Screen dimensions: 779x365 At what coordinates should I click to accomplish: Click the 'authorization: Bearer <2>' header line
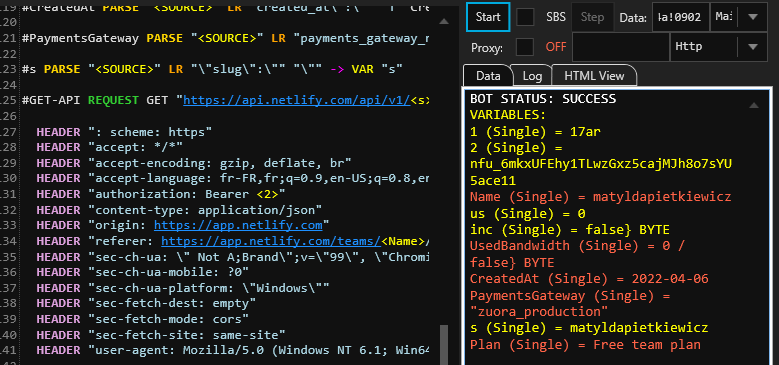(x=161, y=194)
